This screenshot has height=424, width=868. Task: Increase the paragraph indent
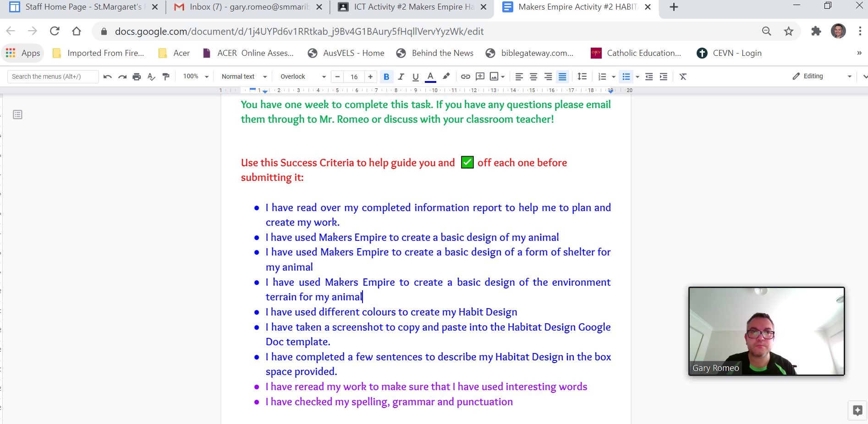(x=664, y=76)
